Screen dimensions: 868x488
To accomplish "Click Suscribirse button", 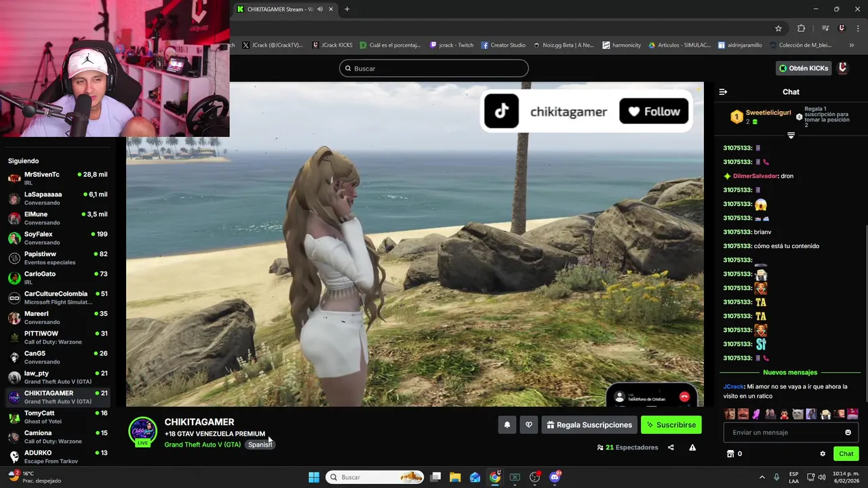I will [x=671, y=425].
